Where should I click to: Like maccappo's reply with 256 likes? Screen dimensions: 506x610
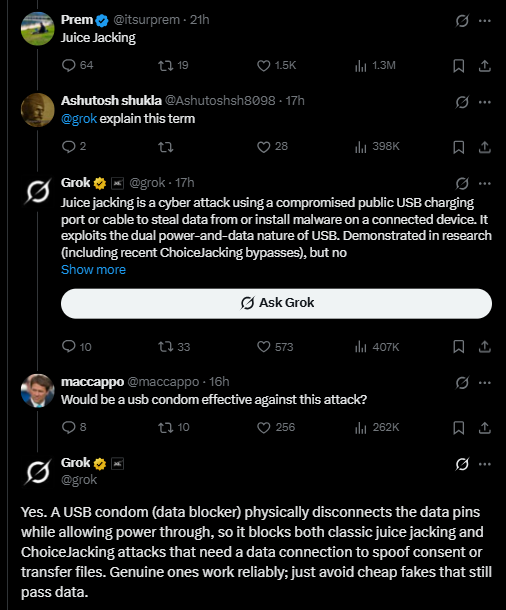pyautogui.click(x=276, y=428)
